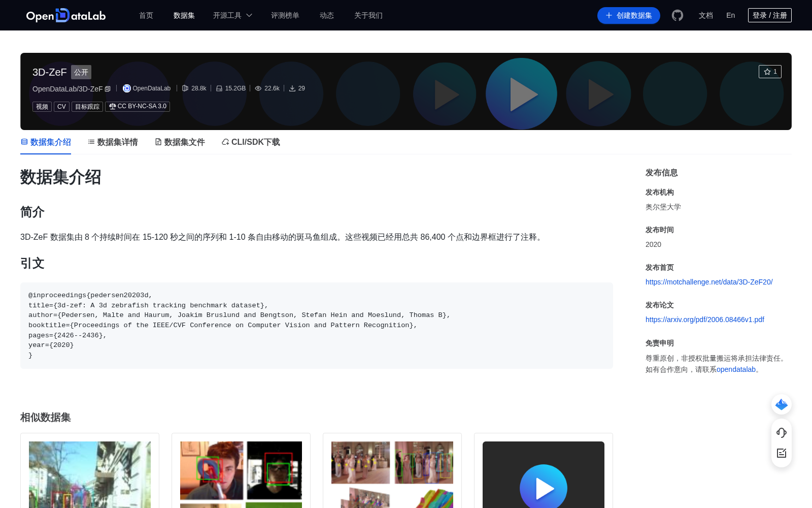Click the 公开 visibility badge
Image resolution: width=812 pixels, height=508 pixels.
[x=81, y=72]
